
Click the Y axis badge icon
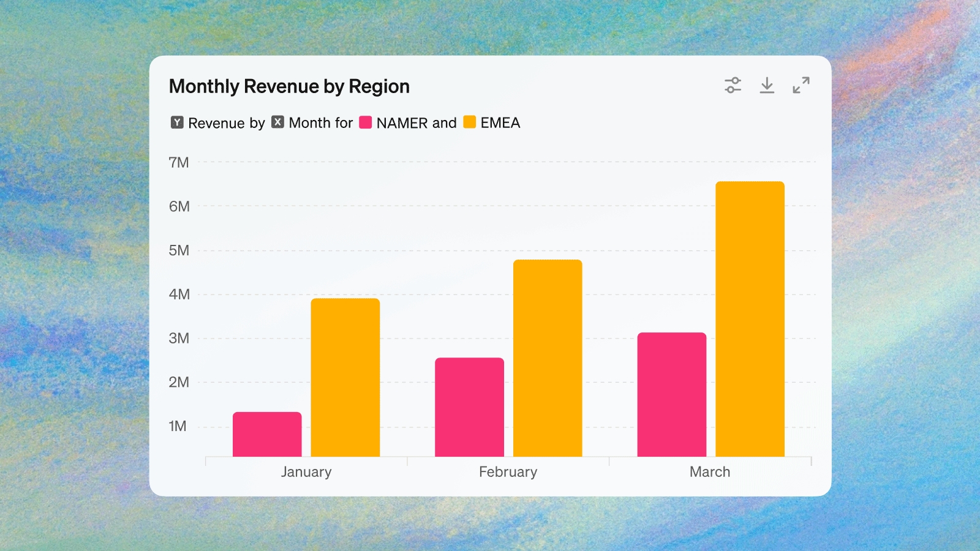click(x=177, y=122)
